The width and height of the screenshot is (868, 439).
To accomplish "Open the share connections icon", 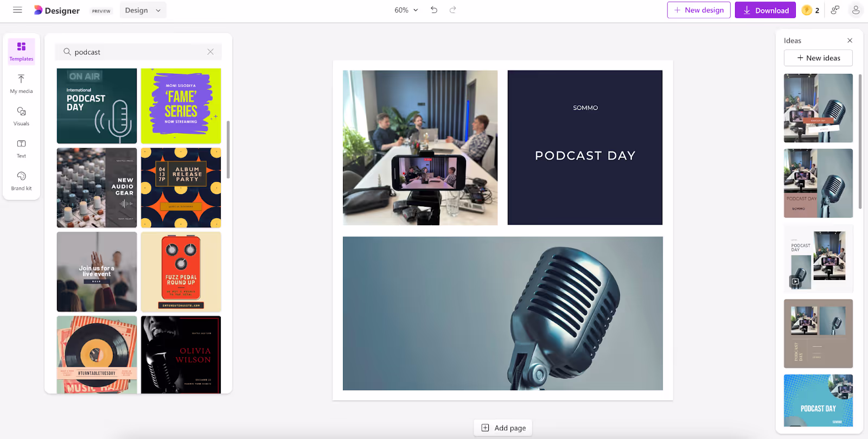I will [x=835, y=10].
